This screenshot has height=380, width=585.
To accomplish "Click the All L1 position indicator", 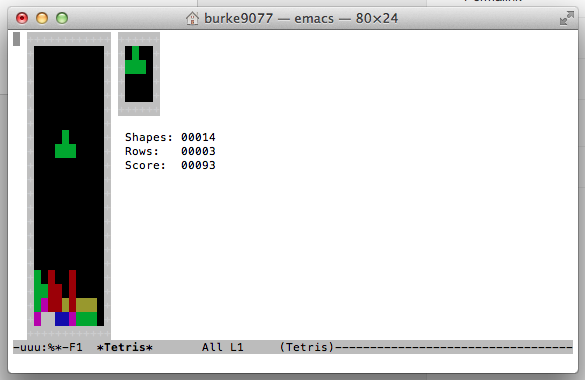I will (x=222, y=347).
